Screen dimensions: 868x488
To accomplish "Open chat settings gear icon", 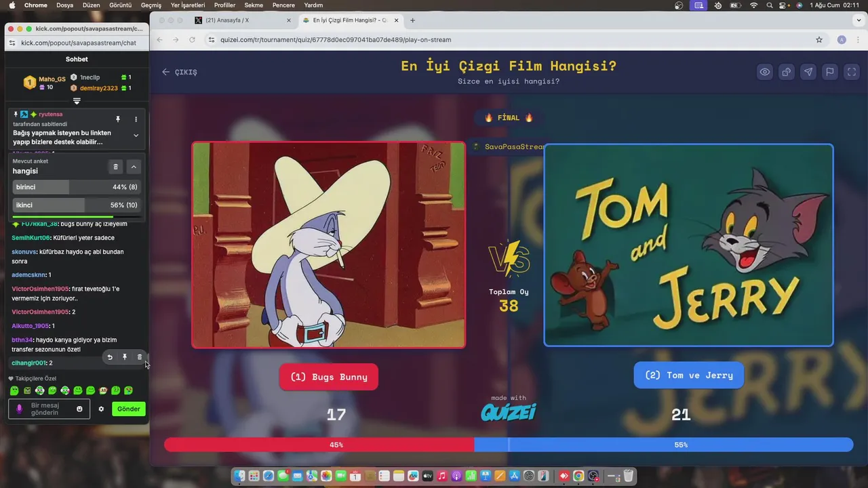I will coord(101,409).
